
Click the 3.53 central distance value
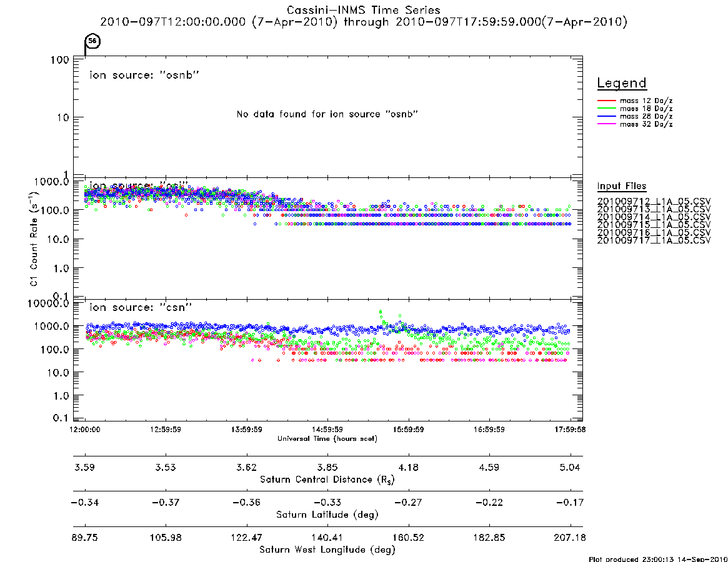pyautogui.click(x=166, y=467)
